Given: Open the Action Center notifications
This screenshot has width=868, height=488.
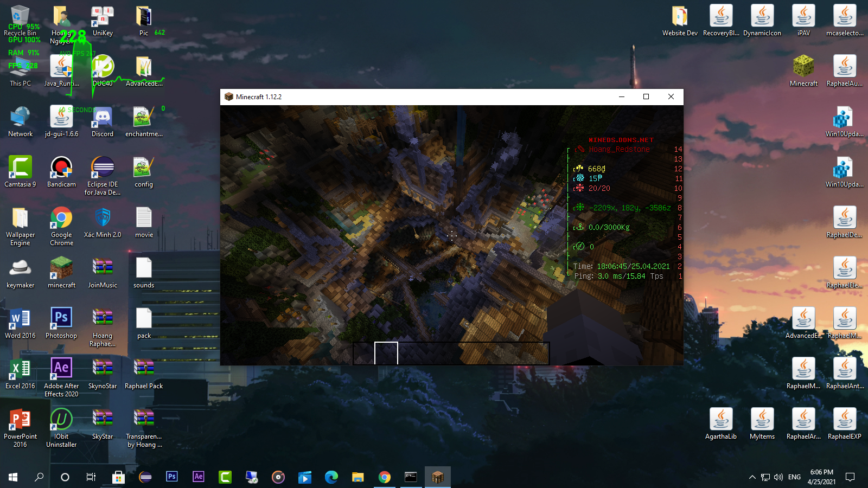Looking at the screenshot, I should point(850,477).
